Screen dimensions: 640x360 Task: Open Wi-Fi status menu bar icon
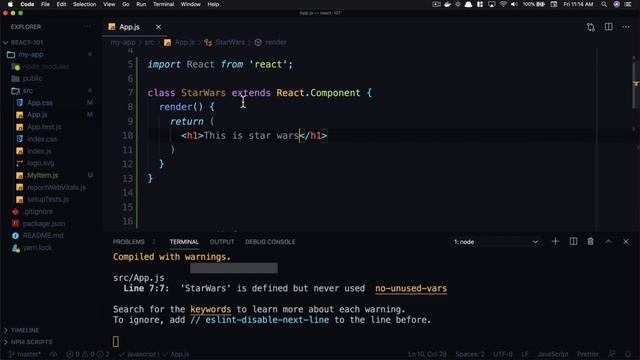click(x=503, y=4)
